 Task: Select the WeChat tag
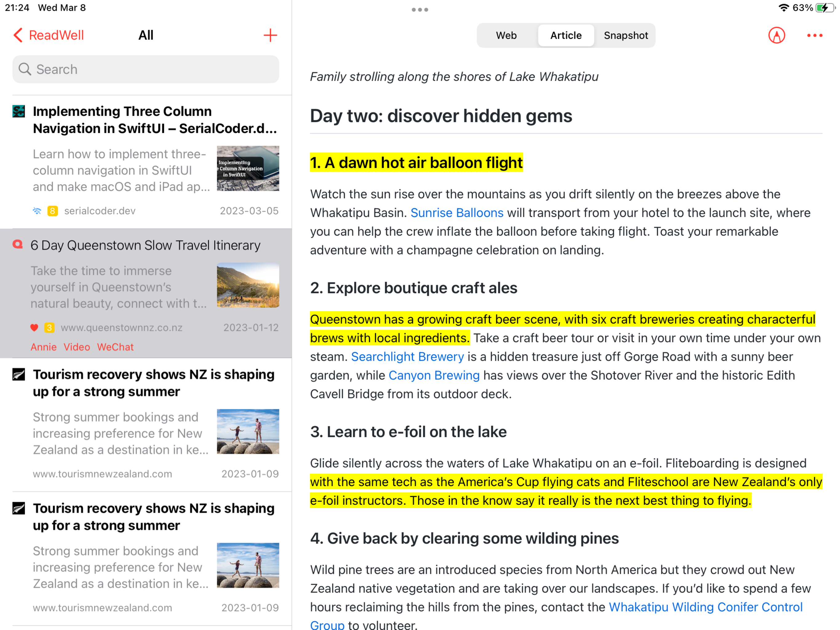point(115,347)
